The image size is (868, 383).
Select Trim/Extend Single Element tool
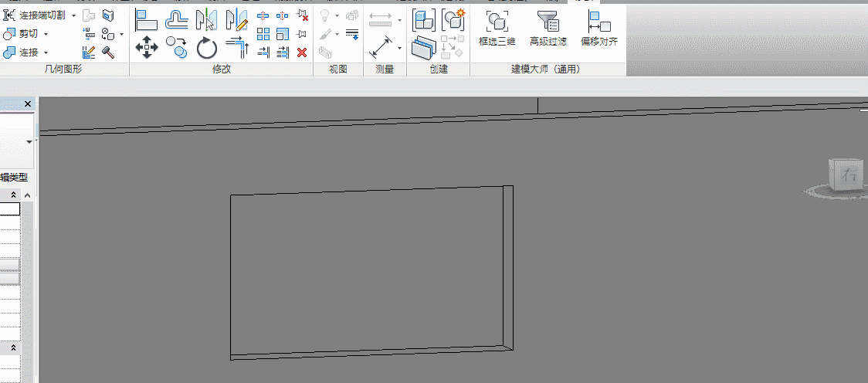(x=263, y=53)
